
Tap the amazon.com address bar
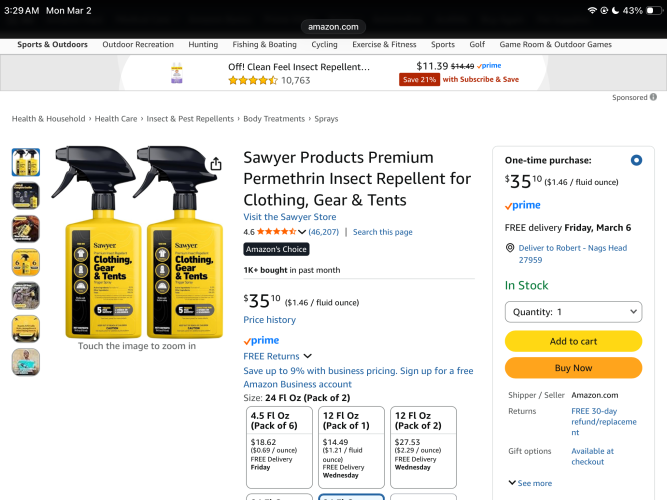(x=333, y=27)
